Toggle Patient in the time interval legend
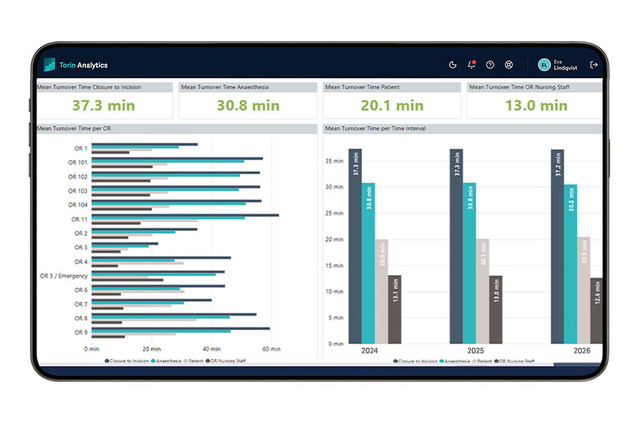The width and height of the screenshot is (640, 427). click(x=482, y=361)
